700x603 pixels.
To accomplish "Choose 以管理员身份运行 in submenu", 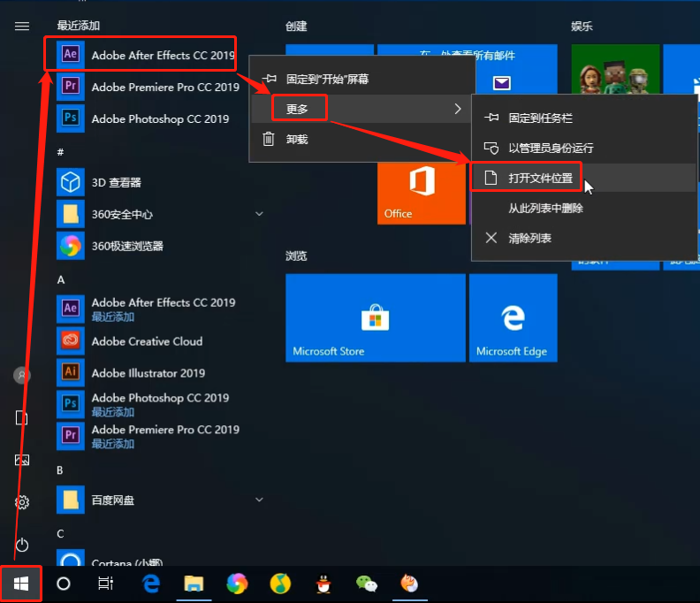I will click(x=584, y=148).
